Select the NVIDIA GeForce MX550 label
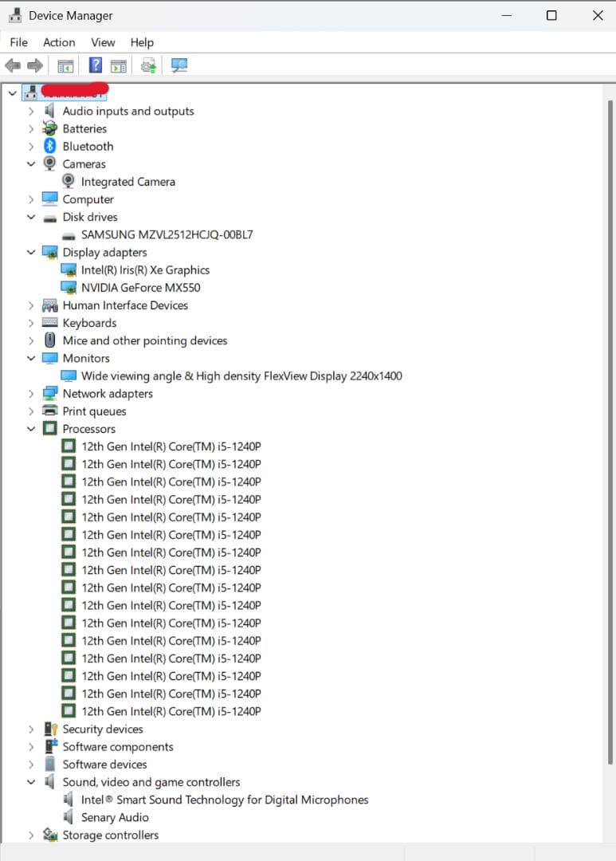Viewport: 616px width, 861px height. [x=140, y=287]
